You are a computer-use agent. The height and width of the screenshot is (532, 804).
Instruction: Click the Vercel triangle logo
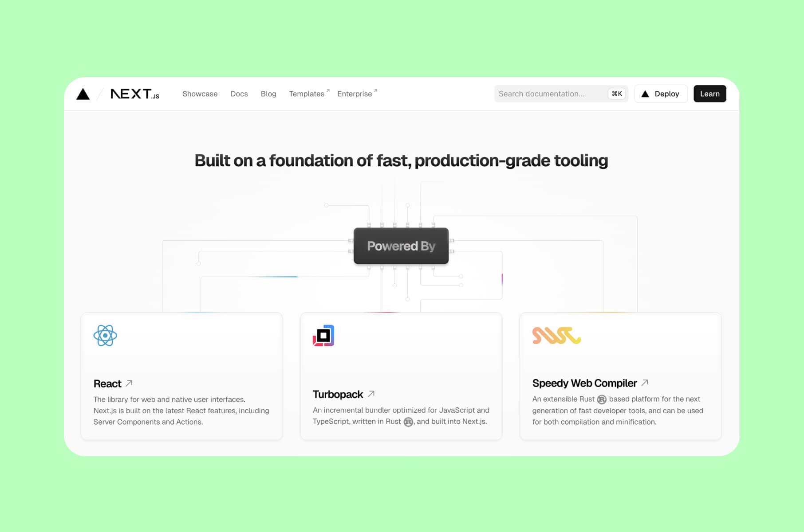click(83, 94)
